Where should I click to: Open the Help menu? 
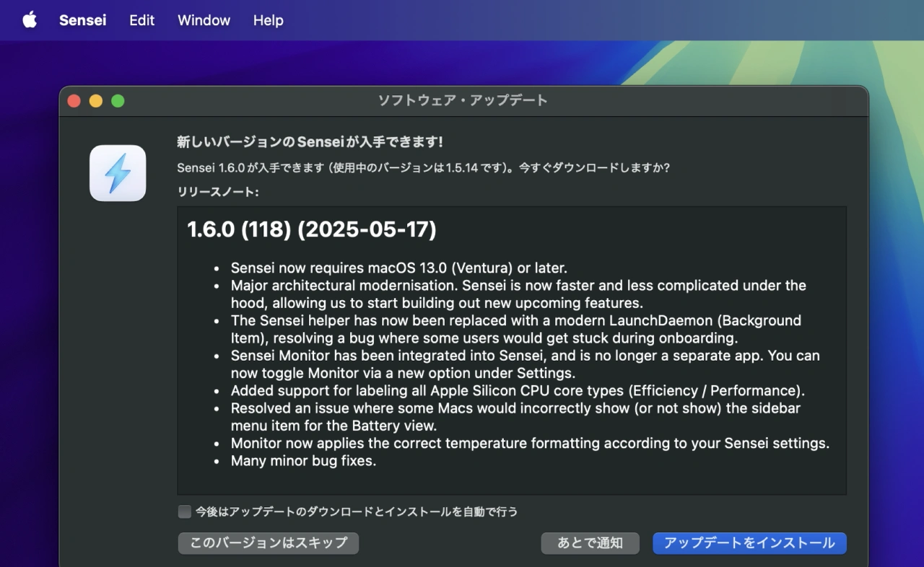[268, 20]
